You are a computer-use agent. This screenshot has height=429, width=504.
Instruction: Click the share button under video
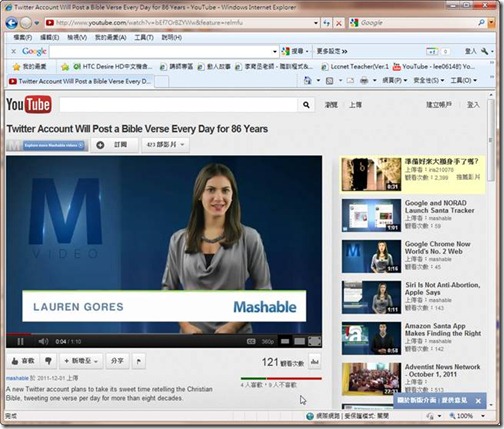pyautogui.click(x=117, y=361)
